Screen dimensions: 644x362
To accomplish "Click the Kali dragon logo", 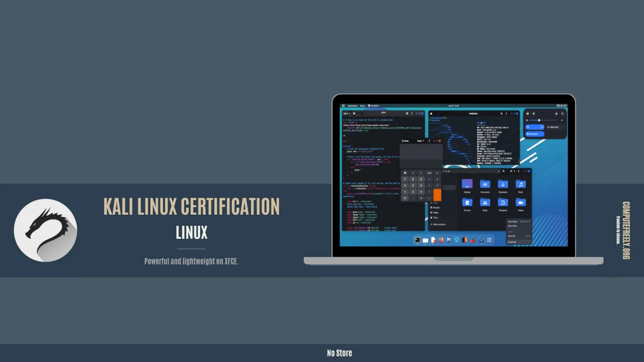I will pyautogui.click(x=46, y=230).
